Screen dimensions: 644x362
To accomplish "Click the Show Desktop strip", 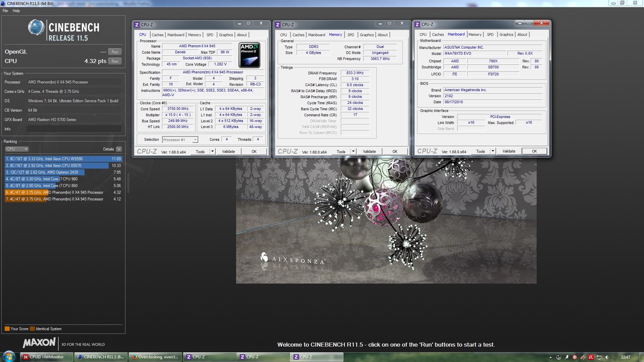I will [x=642, y=357].
